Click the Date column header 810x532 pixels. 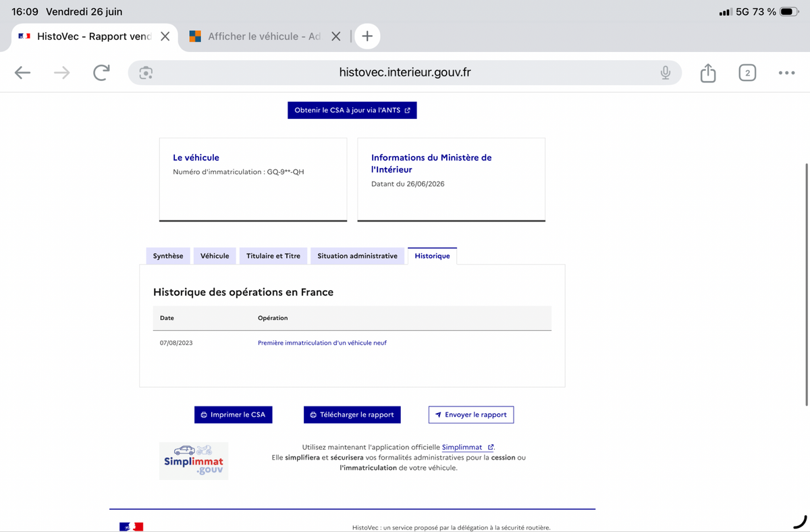[x=167, y=318]
